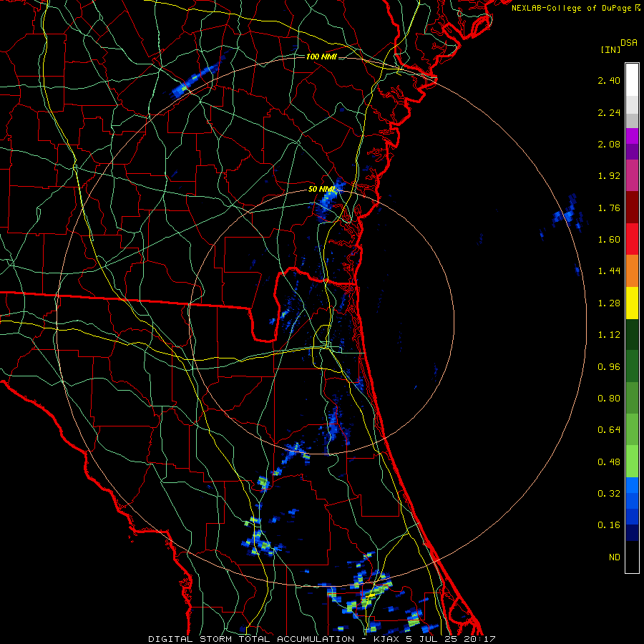
Task: Click the 0.96 legend value
Action: (x=609, y=367)
